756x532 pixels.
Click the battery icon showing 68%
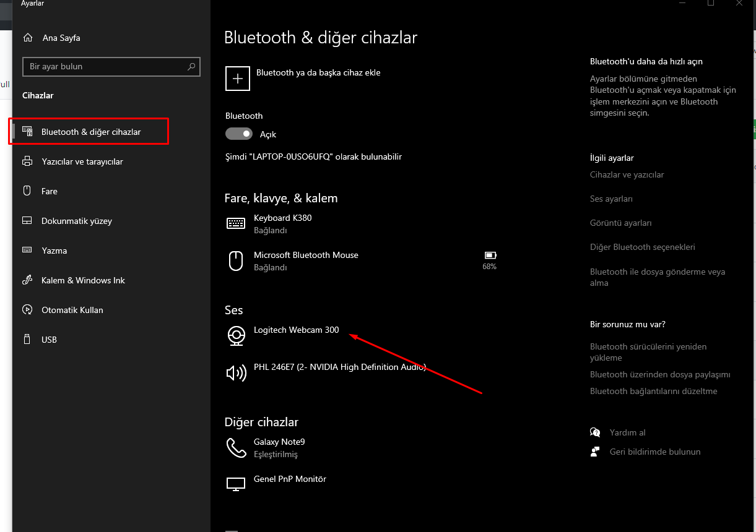pyautogui.click(x=490, y=255)
